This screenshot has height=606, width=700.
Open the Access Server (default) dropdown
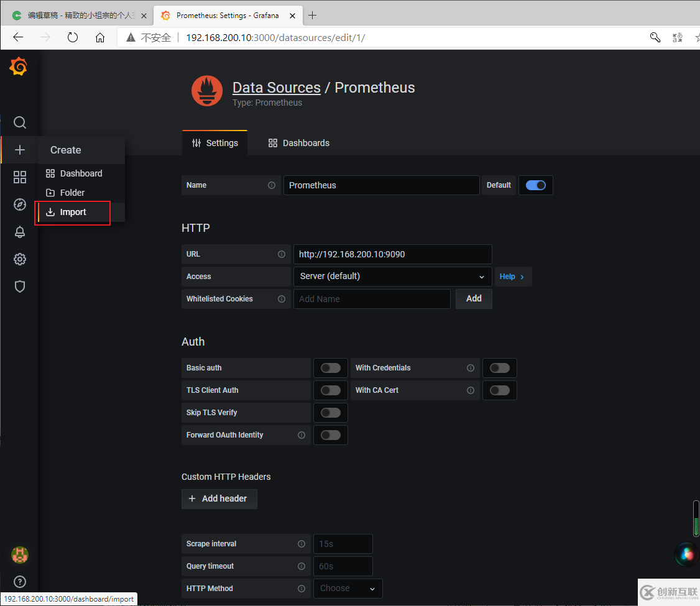[392, 277]
